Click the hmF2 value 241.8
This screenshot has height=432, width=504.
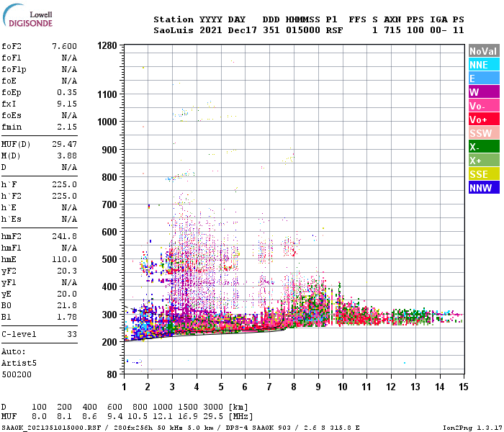point(64,236)
